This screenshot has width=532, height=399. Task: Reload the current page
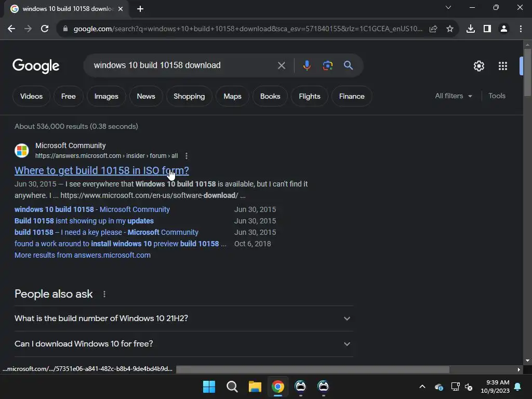tap(45, 29)
